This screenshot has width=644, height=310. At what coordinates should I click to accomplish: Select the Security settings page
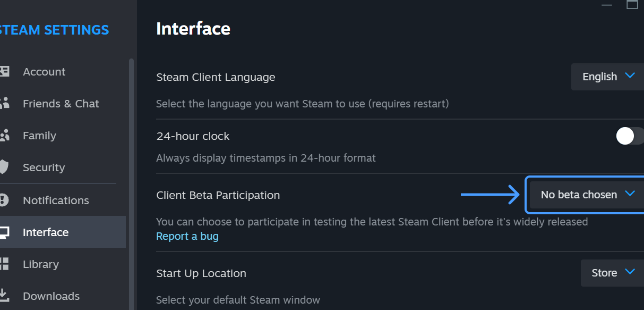pos(44,167)
